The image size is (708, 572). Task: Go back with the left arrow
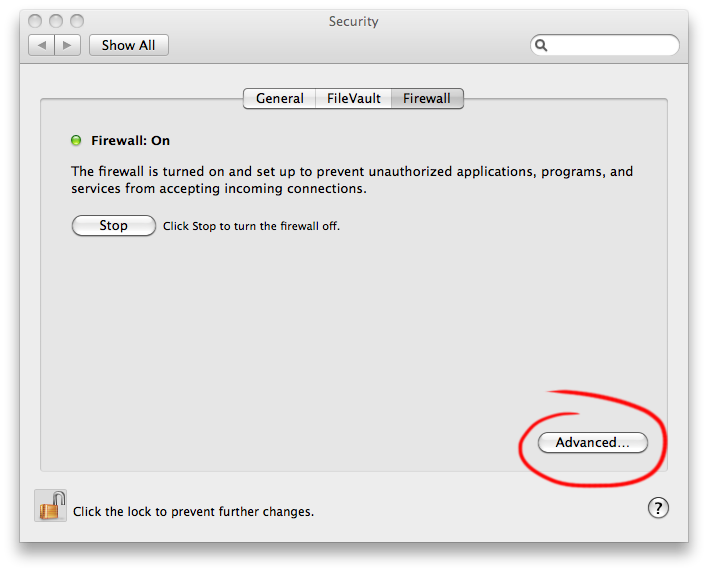[42, 45]
